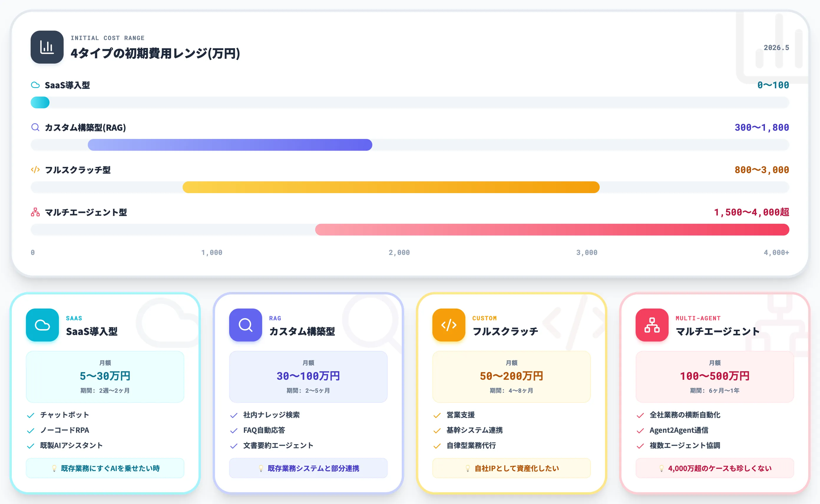The height and width of the screenshot is (504, 820).
Task: Click checkmark next to Agent2Agent通信
Action: click(640, 431)
